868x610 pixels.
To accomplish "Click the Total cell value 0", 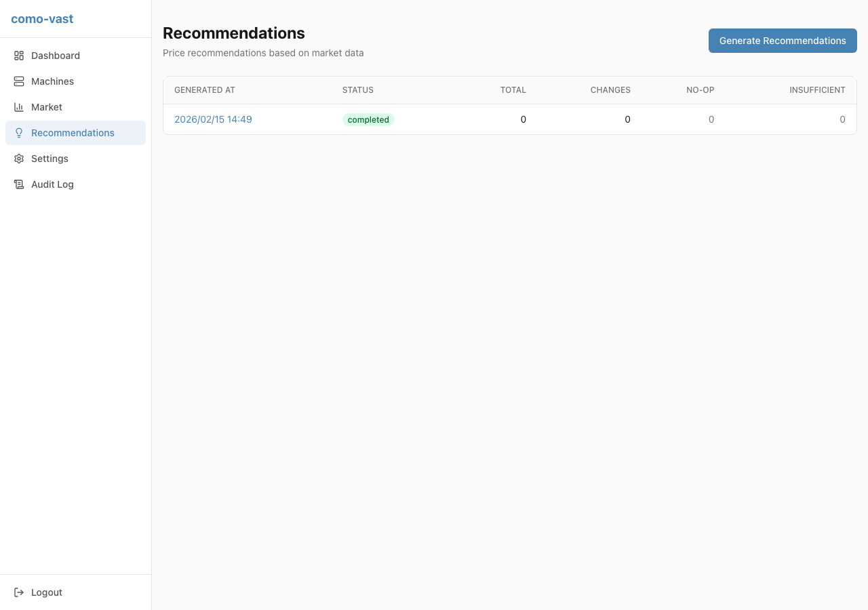I will pos(524,119).
